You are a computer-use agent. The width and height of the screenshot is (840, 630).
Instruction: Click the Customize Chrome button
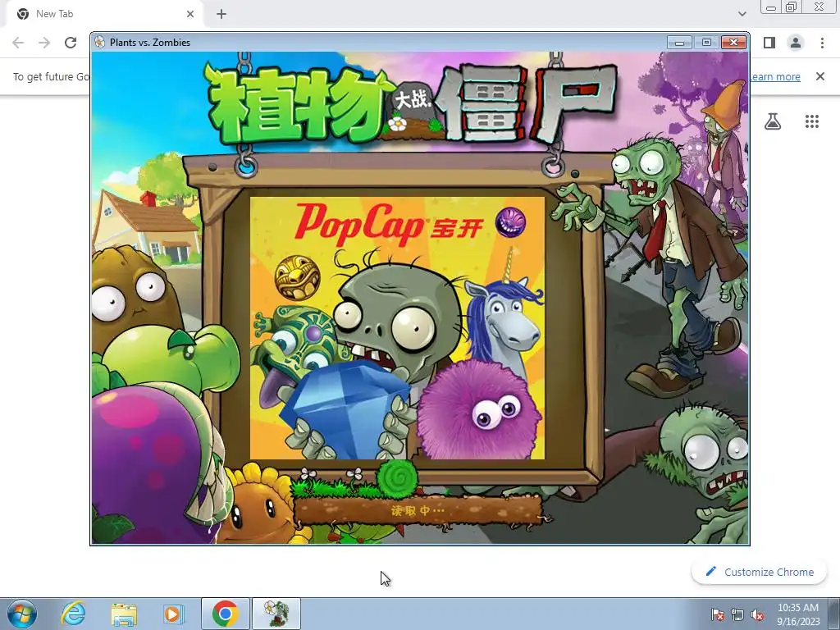tap(760, 572)
